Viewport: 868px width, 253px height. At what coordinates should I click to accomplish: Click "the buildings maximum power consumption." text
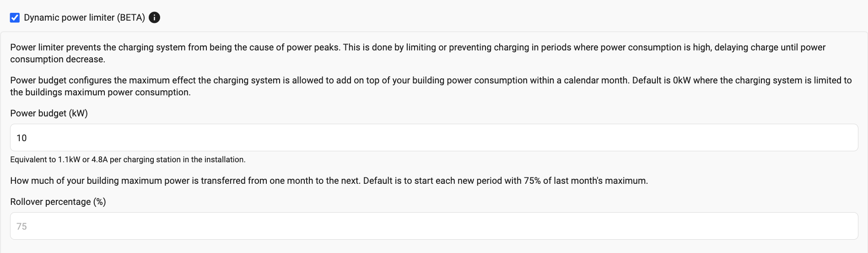click(100, 92)
